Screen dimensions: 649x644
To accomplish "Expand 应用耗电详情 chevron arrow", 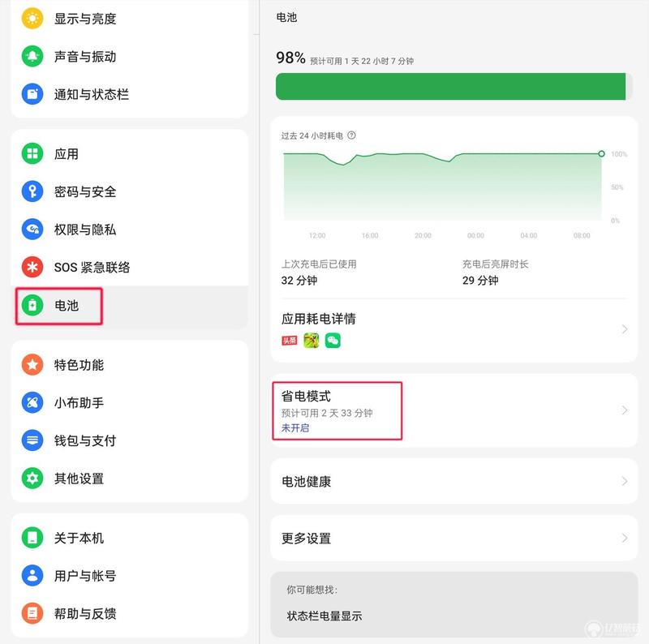I will (625, 329).
